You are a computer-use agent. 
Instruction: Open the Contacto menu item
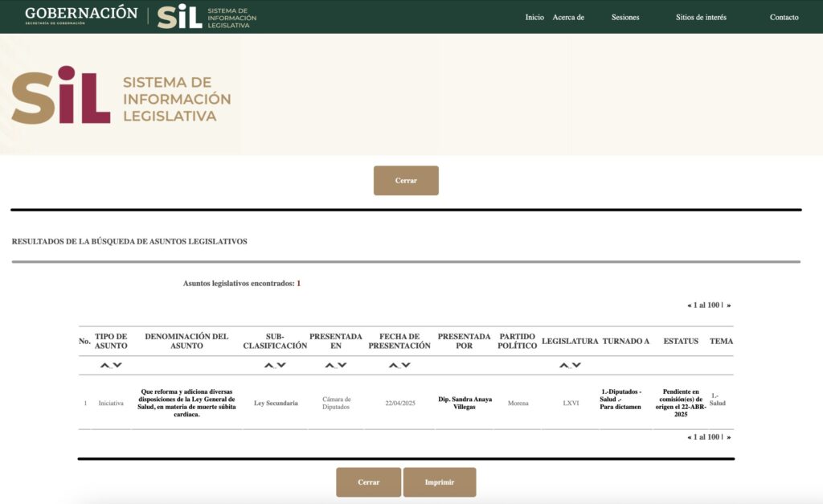pyautogui.click(x=784, y=18)
